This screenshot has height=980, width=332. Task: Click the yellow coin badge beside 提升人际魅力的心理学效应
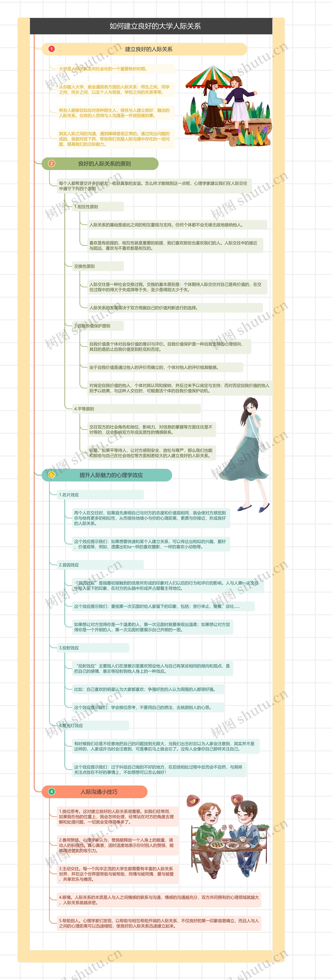51,475
